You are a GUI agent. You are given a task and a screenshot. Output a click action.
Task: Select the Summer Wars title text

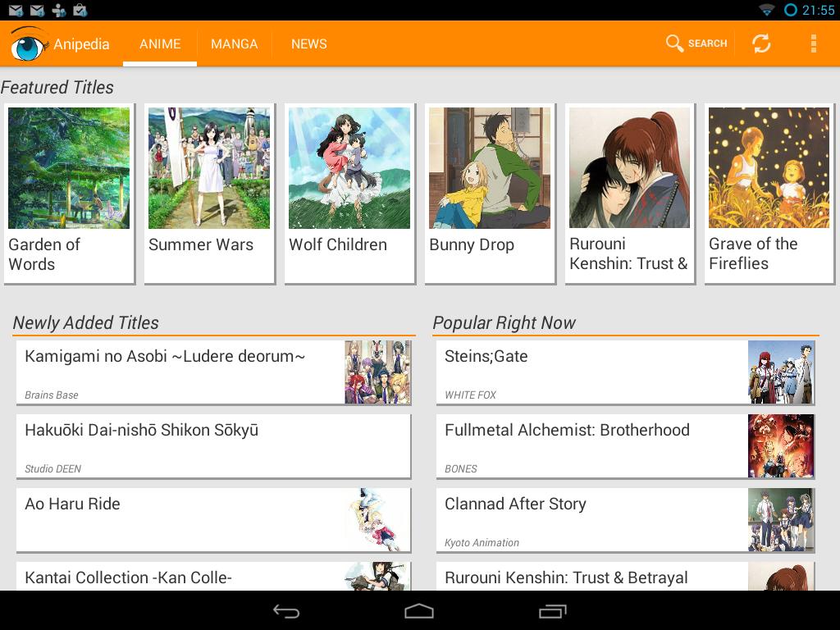[x=201, y=244]
